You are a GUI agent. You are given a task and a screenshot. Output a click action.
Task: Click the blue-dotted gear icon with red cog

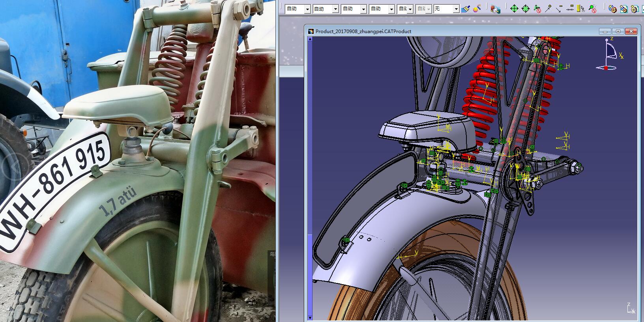612,9
